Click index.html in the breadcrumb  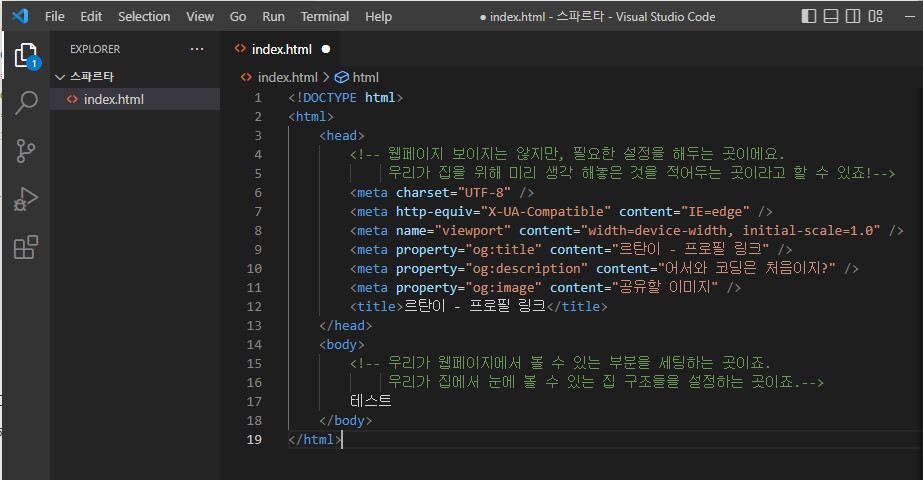point(287,77)
